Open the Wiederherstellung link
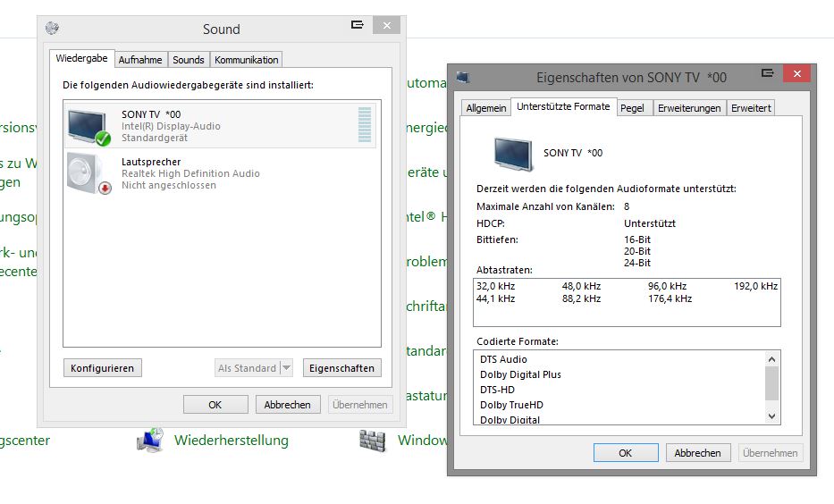 click(231, 440)
